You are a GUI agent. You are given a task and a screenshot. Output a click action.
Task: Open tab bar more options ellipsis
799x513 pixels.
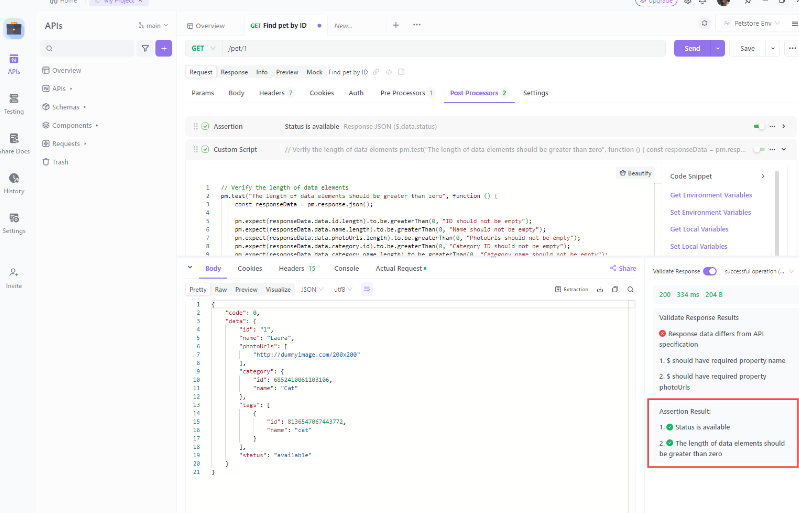point(417,25)
